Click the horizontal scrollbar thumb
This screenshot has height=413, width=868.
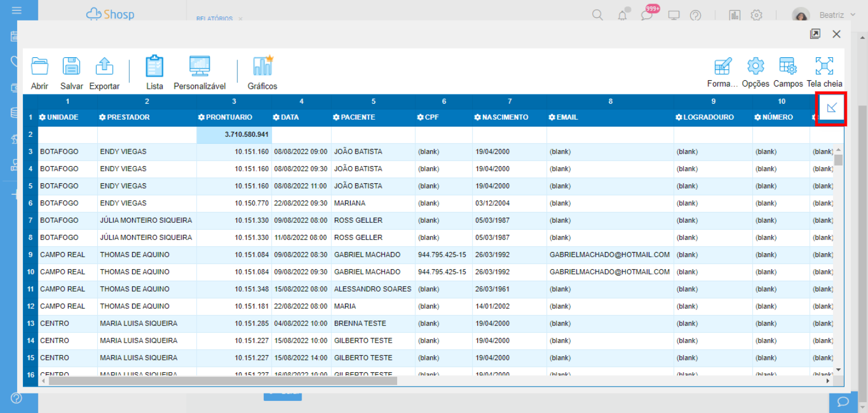[x=223, y=380]
